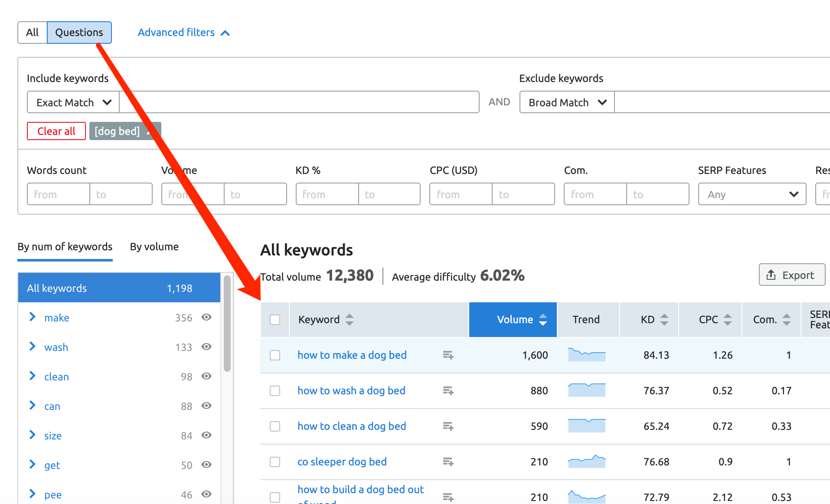Viewport: 830px width, 504px height.
Task: Open the 'make' group link
Action: [57, 318]
